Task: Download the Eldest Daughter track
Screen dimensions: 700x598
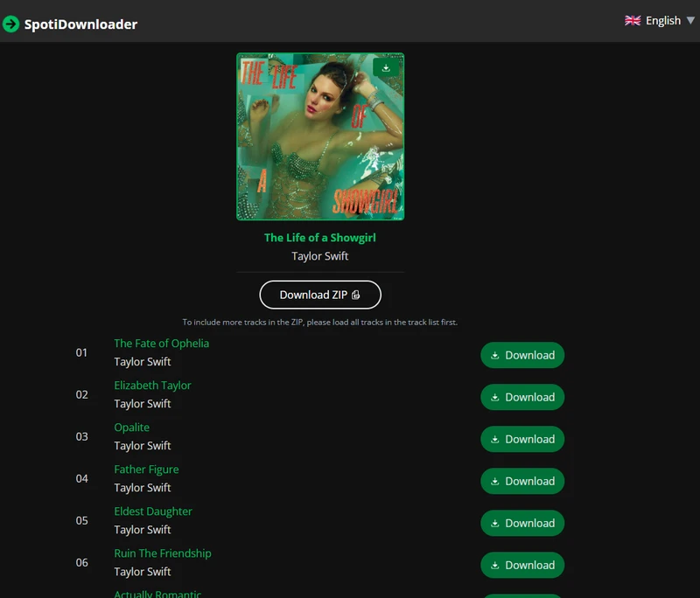Action: pos(522,523)
